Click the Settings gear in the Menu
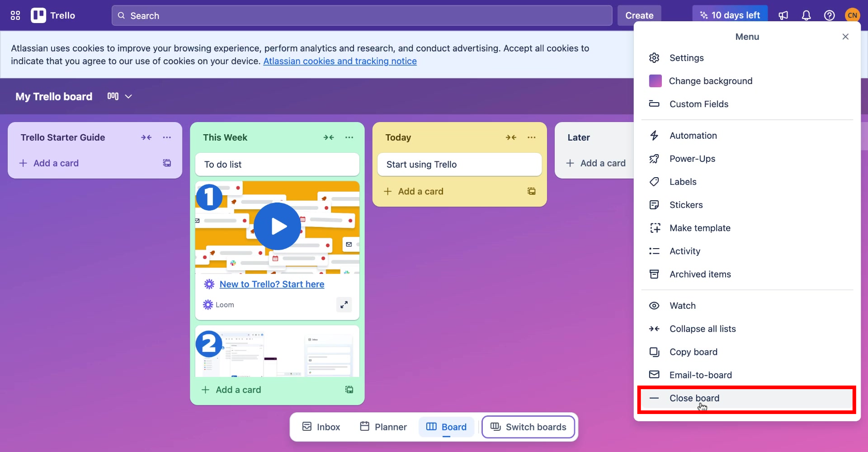 click(655, 57)
